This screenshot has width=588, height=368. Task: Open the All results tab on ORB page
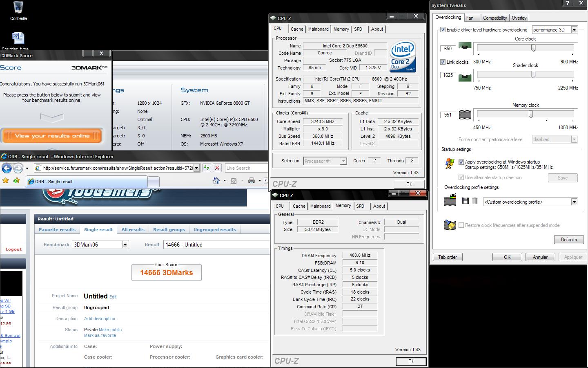(133, 229)
